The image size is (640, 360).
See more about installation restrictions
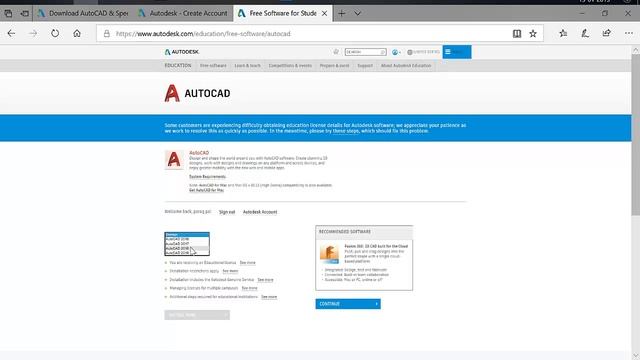(x=230, y=271)
